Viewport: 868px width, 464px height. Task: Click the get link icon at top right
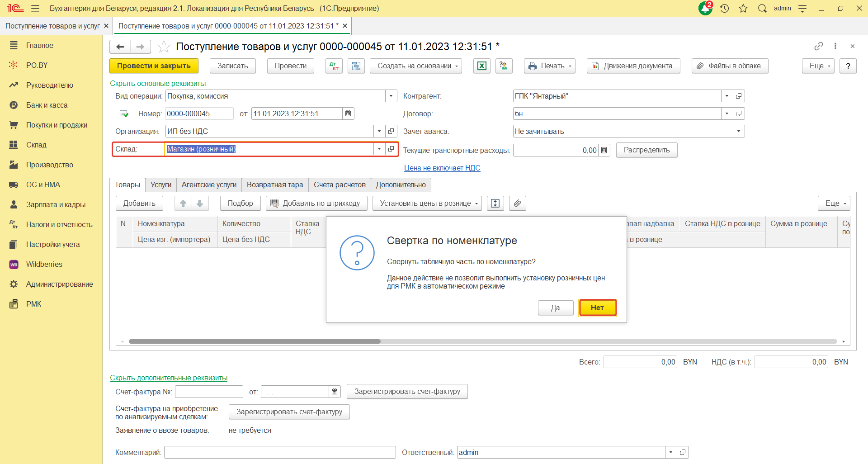(x=818, y=46)
